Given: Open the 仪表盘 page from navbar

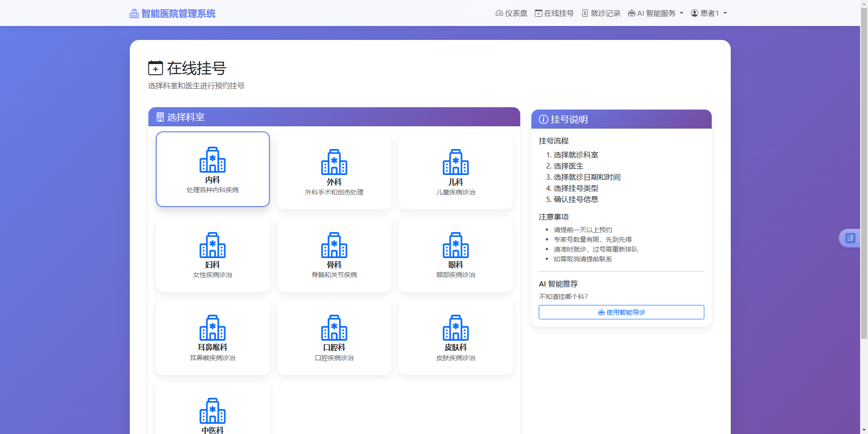Looking at the screenshot, I should [516, 13].
